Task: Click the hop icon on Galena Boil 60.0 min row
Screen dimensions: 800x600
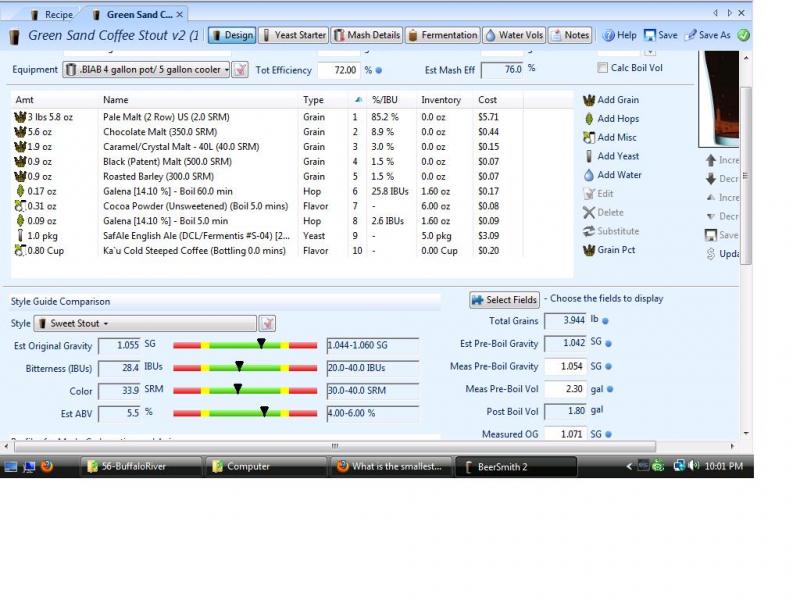Action: pos(20,191)
